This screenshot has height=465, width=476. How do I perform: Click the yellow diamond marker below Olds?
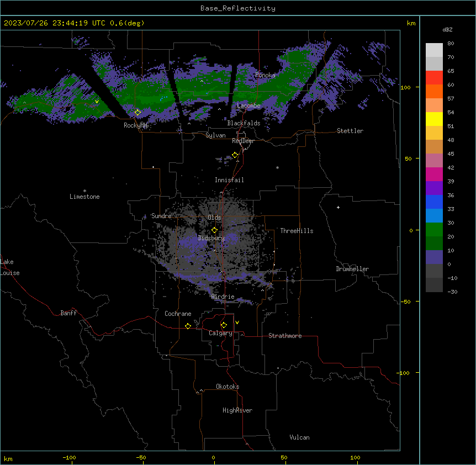point(214,230)
